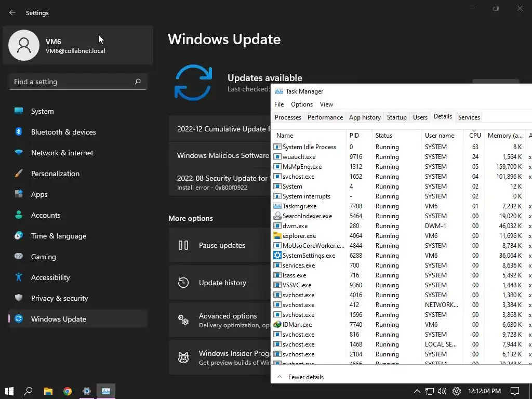532x399 pixels.
Task: Go back with the Settings arrow
Action: click(12, 12)
